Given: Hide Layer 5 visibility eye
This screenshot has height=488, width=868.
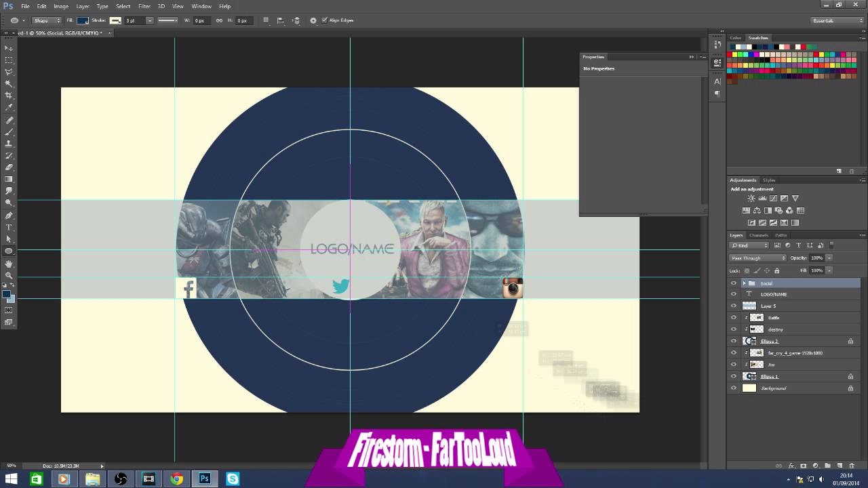Looking at the screenshot, I should pyautogui.click(x=733, y=306).
